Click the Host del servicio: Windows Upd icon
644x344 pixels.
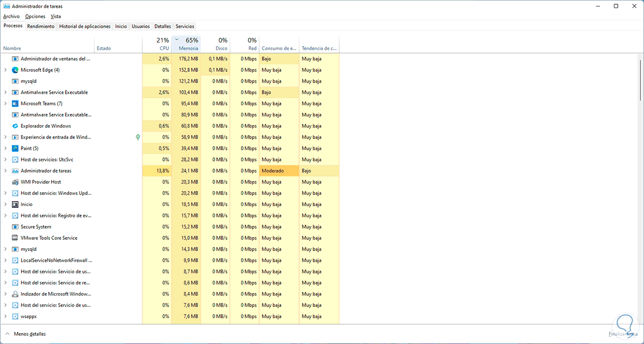tap(15, 193)
